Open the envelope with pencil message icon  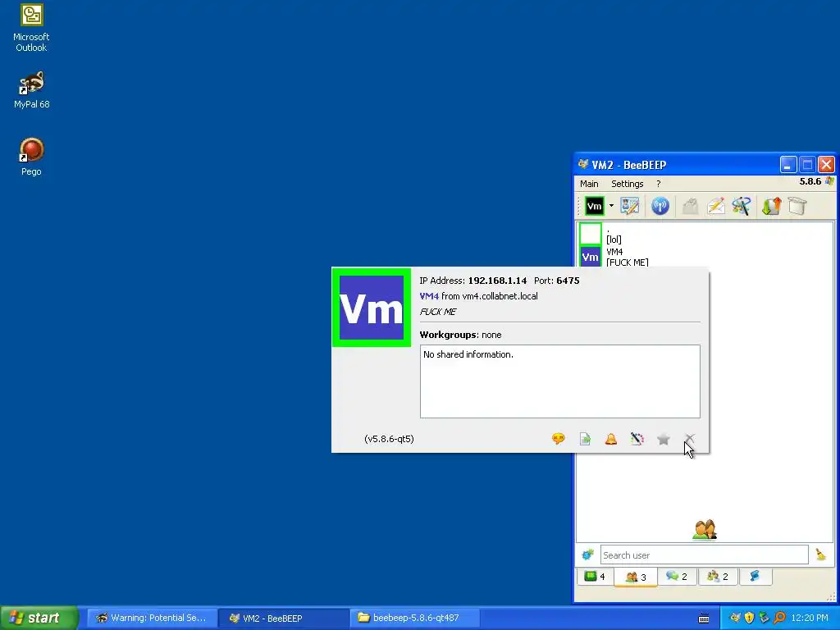(x=715, y=206)
